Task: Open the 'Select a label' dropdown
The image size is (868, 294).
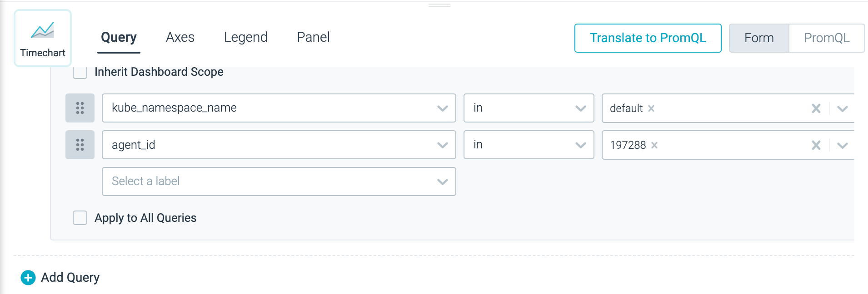Action: 279,181
